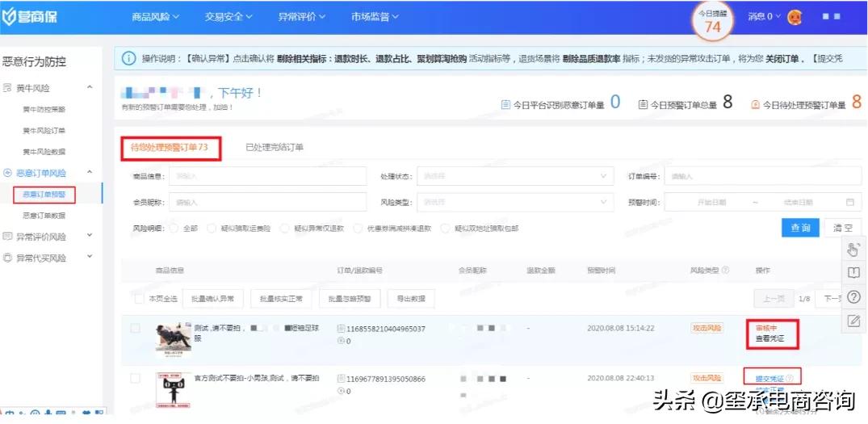This screenshot has height=424, width=868.
Task: Check the row checkbox for order 1169677891395050866
Action: pos(135,379)
